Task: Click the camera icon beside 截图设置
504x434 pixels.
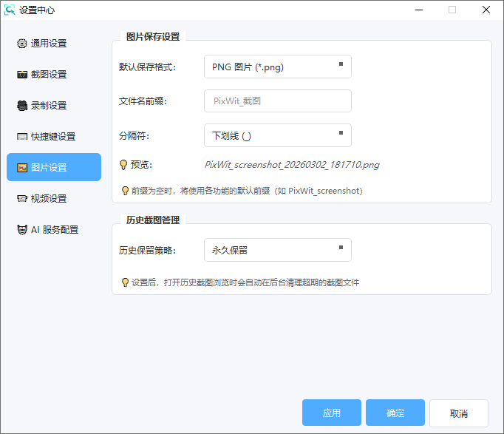Action: (22, 75)
